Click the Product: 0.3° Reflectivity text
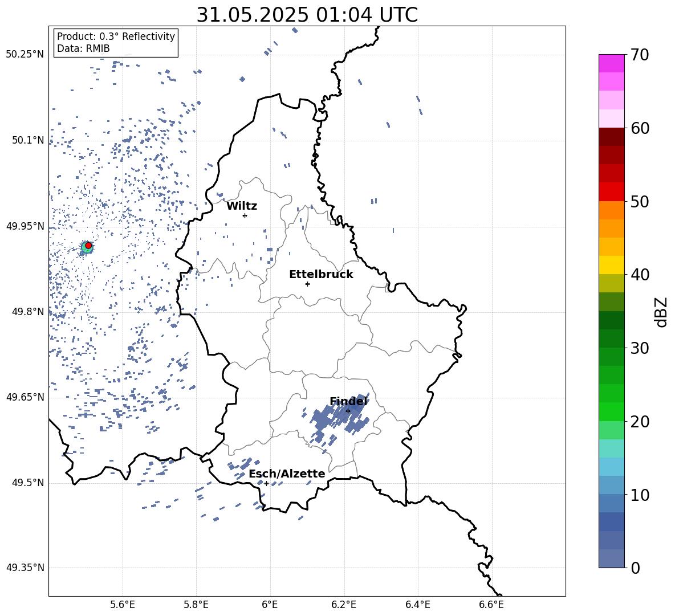The height and width of the screenshot is (616, 675). (116, 36)
